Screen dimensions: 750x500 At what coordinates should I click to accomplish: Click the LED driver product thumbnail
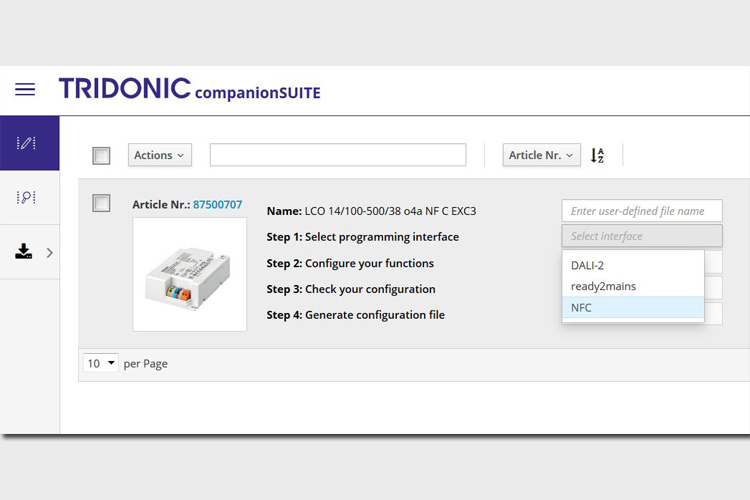[190, 275]
